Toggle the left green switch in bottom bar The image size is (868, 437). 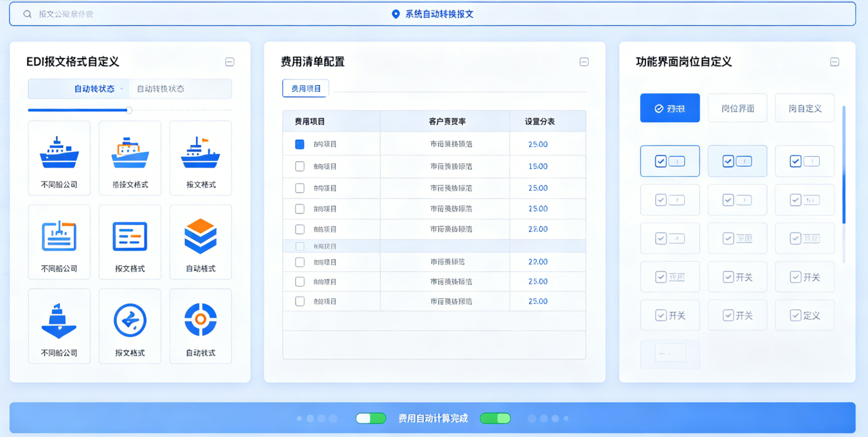371,418
